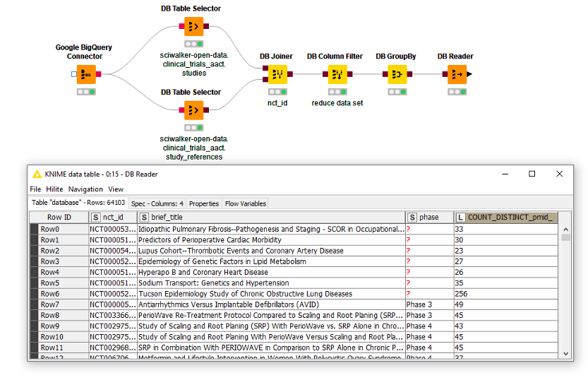Image resolution: width=588 pixels, height=380 pixels.
Task: Click cell "Tucson Epidemiology Study of Chronic Obstructive Lung Diseases"
Action: 272,294
